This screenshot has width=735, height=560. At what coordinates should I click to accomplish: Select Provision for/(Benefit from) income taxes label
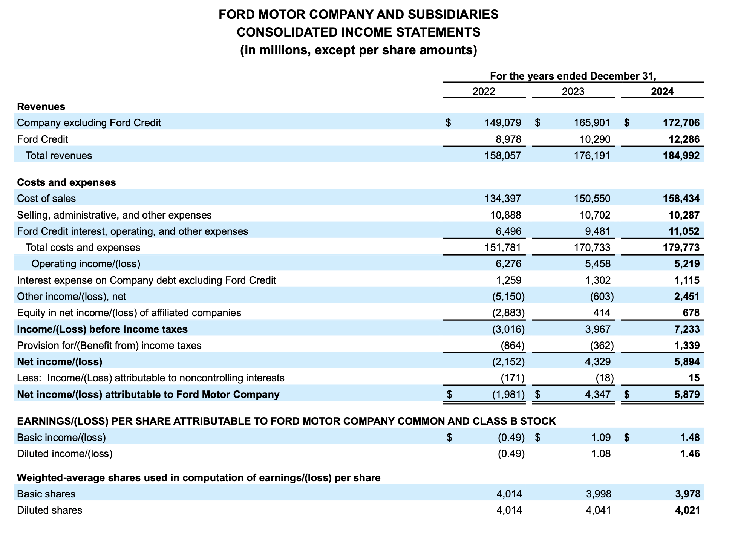tap(109, 346)
